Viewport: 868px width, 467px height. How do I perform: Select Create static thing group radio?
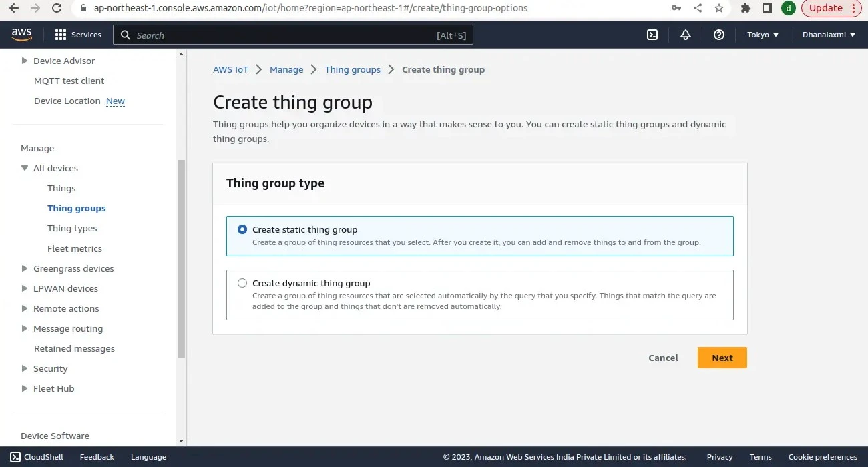pyautogui.click(x=242, y=229)
